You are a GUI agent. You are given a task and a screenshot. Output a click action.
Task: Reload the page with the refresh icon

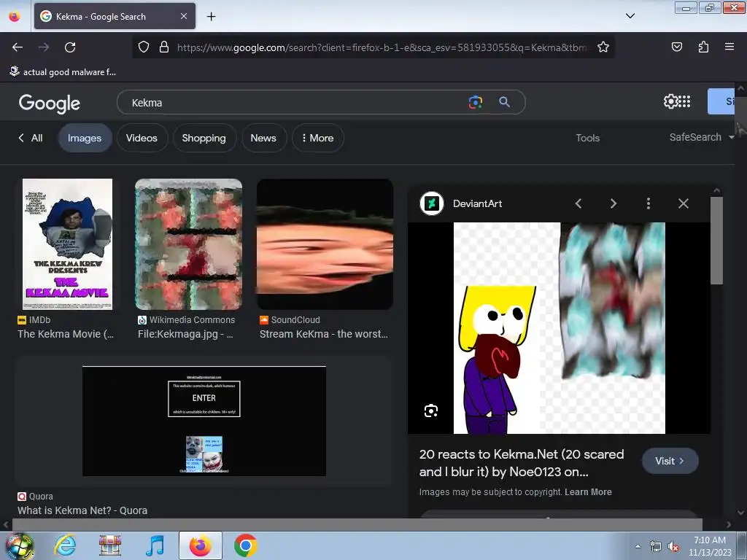(70, 47)
